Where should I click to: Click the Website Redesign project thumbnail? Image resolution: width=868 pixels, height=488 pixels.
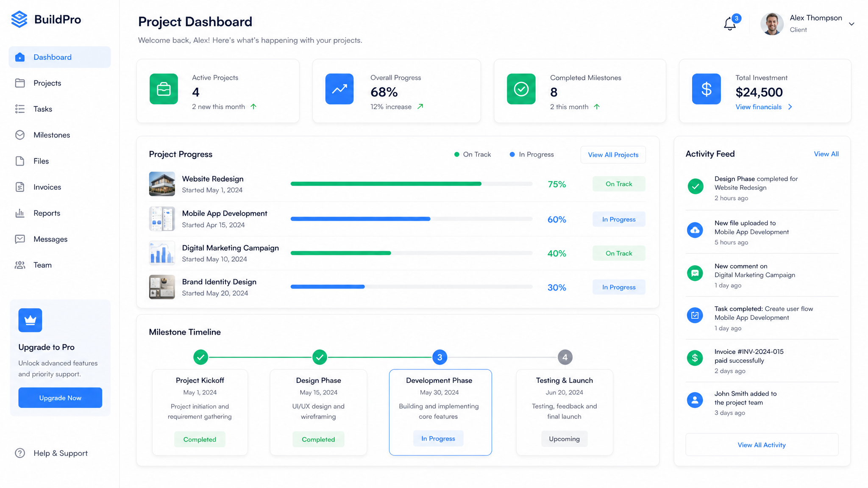point(162,184)
